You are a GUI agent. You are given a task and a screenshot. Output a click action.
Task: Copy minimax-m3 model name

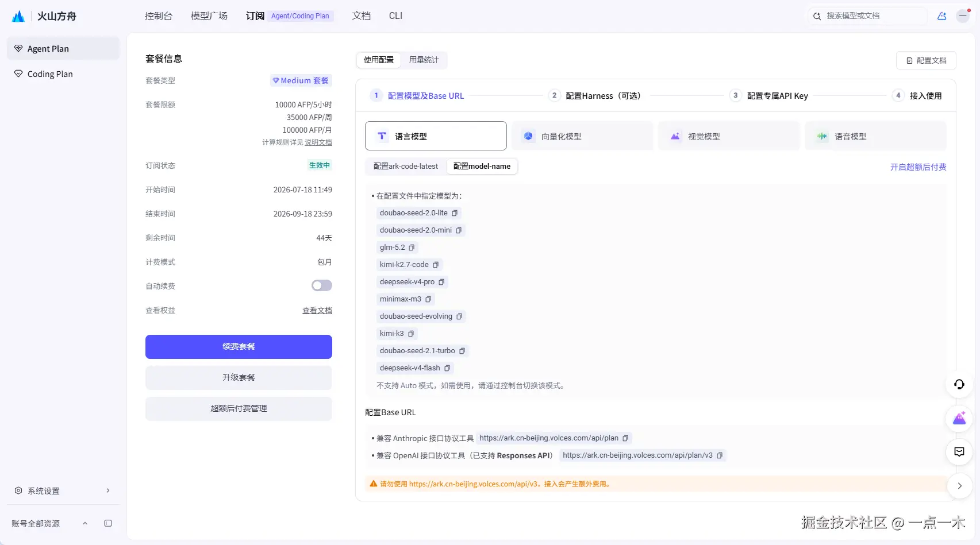428,299
